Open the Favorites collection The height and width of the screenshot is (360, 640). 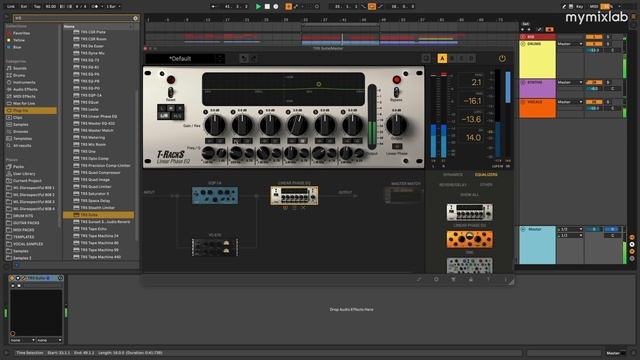(x=21, y=33)
